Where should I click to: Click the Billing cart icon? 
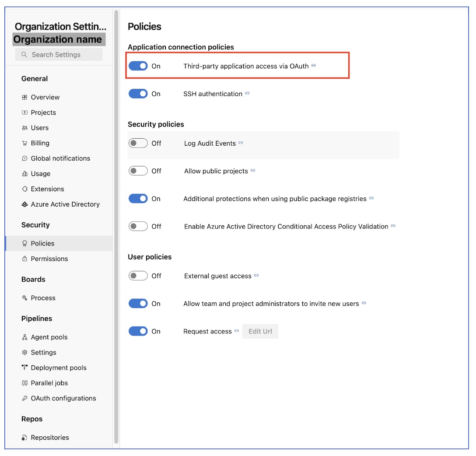(x=24, y=143)
